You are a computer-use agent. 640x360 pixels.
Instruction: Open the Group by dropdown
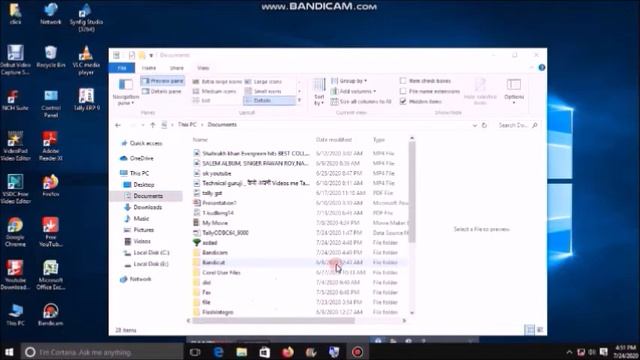click(x=349, y=81)
